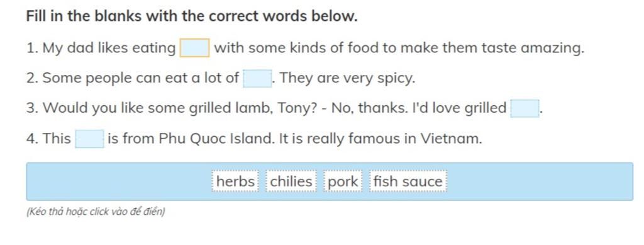
Task: Pick the "herbs" word chip
Action: point(235,181)
